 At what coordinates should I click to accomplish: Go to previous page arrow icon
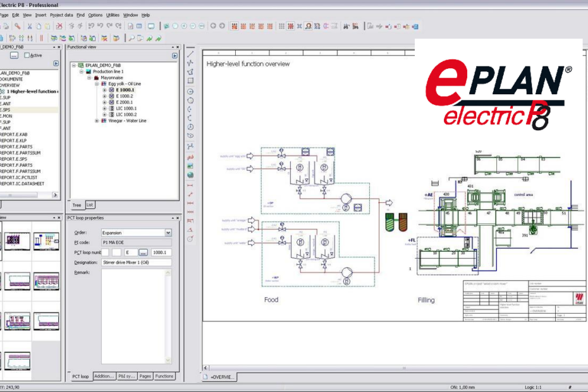pyautogui.click(x=213, y=26)
